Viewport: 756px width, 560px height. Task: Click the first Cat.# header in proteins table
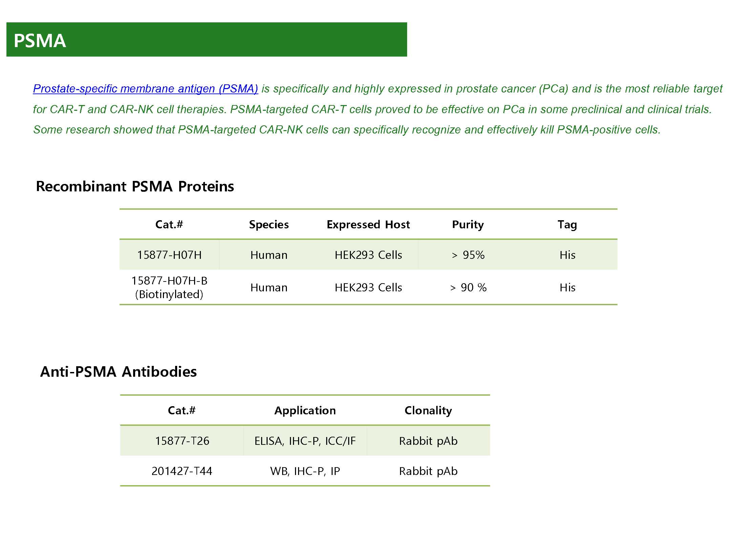coord(169,224)
